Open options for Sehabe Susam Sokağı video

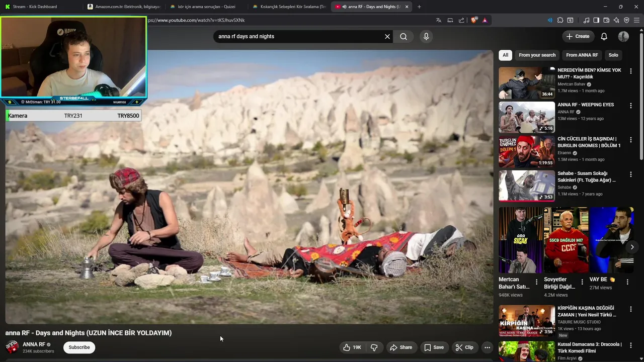pyautogui.click(x=630, y=174)
